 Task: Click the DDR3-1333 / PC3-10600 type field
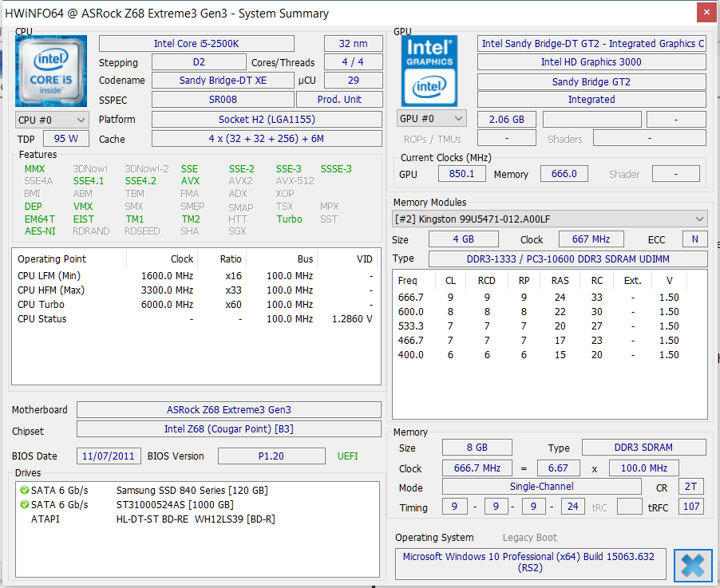568,258
